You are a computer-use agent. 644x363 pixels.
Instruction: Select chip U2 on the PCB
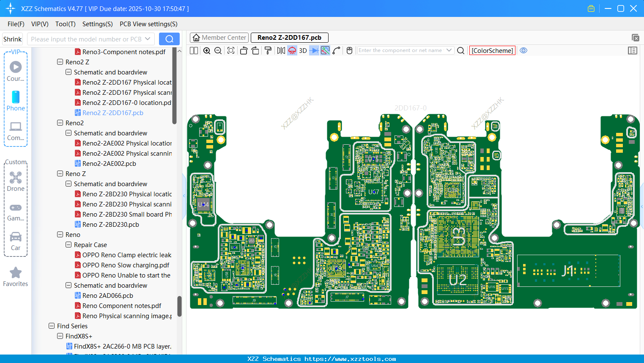458,280
